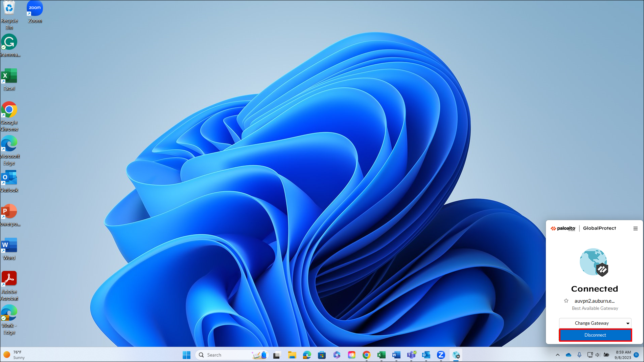Open the GlobalProtect hamburger menu
This screenshot has height=362, width=644.
[635, 229]
